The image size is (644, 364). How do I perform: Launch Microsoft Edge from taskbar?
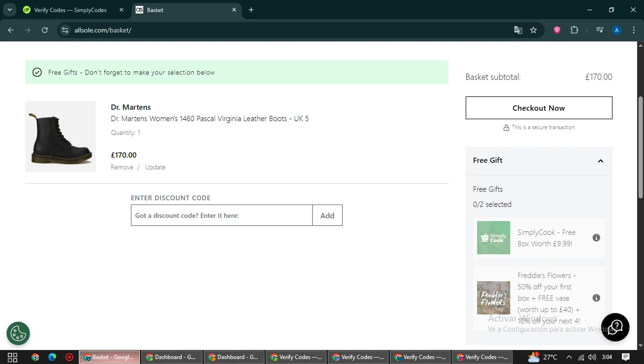(52, 357)
